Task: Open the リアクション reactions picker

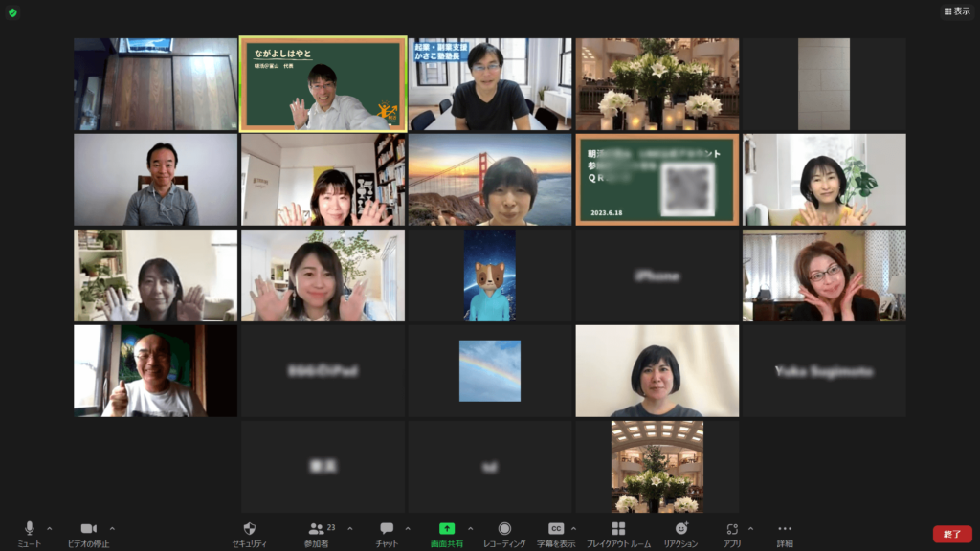Action: pos(680,532)
